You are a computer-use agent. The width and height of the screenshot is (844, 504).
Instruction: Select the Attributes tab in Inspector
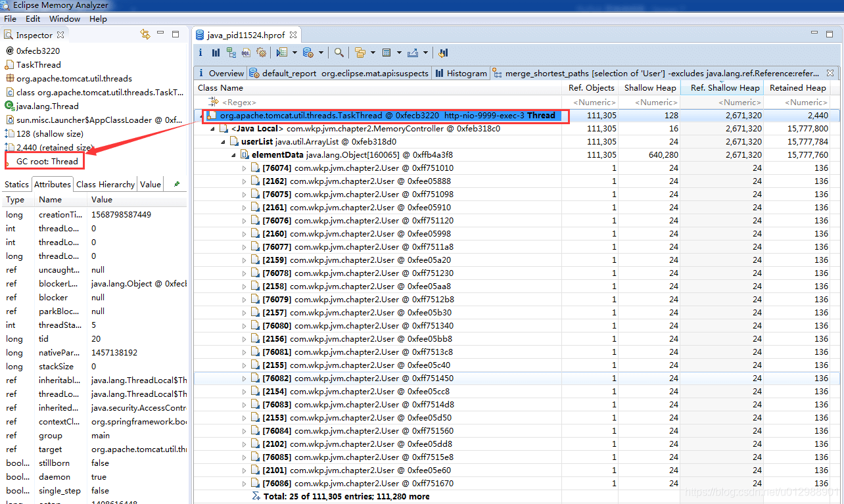click(x=53, y=185)
